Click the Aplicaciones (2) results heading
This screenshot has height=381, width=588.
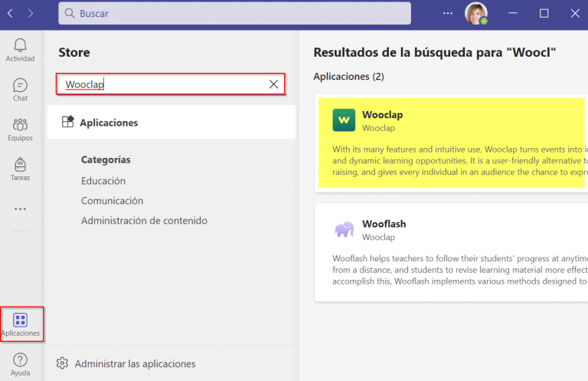click(349, 77)
